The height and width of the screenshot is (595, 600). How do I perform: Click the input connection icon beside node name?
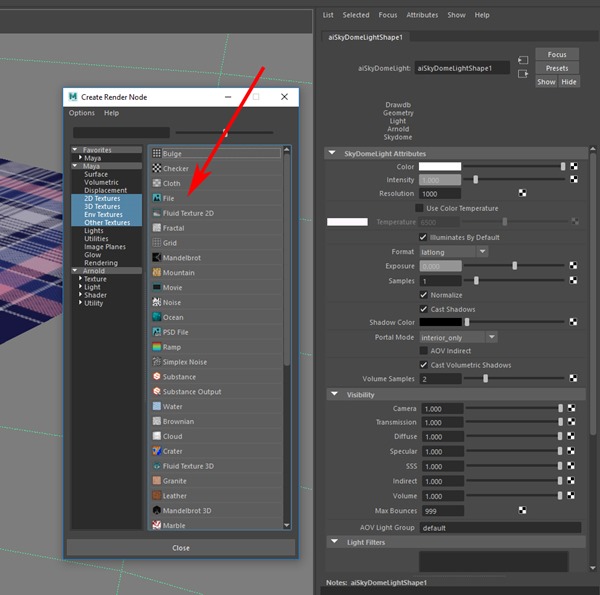tap(523, 60)
